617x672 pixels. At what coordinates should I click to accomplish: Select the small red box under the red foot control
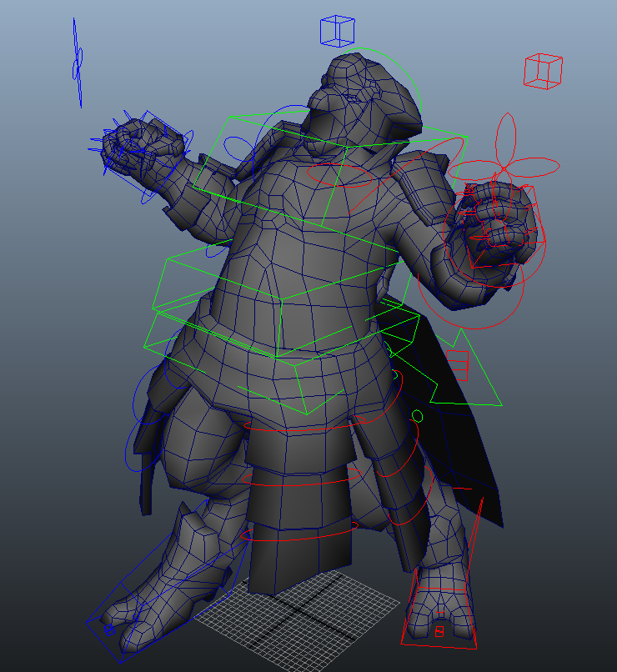(439, 631)
